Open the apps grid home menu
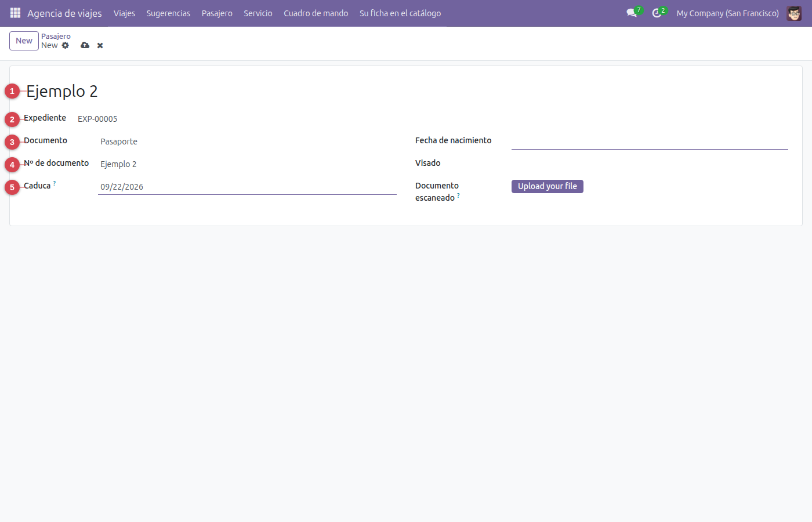The image size is (812, 522). pyautogui.click(x=15, y=13)
